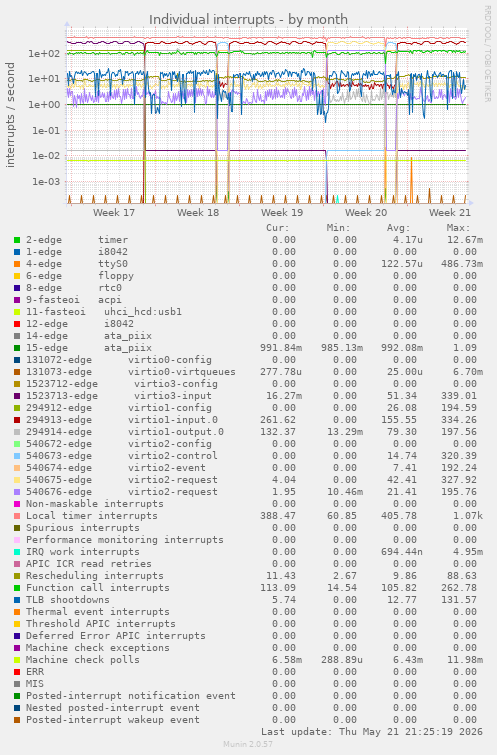The image size is (497, 755).
Task: Click the Avg column header
Action: coord(398,228)
